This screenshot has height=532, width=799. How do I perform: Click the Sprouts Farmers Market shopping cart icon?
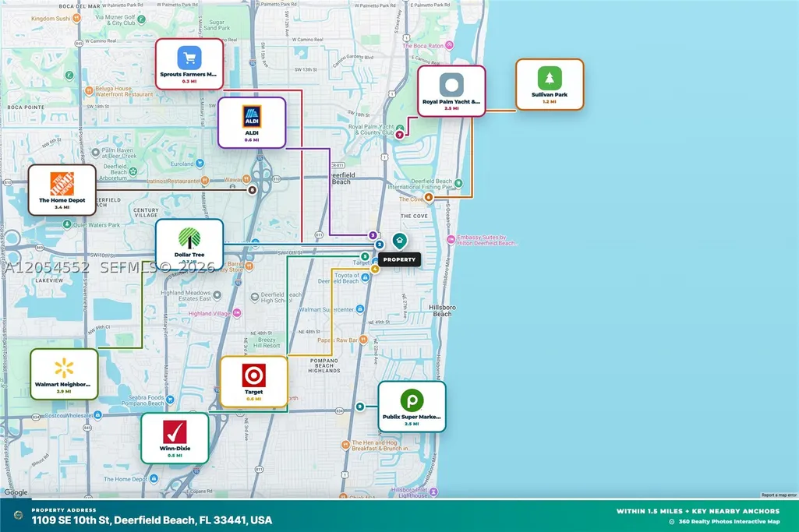189,58
